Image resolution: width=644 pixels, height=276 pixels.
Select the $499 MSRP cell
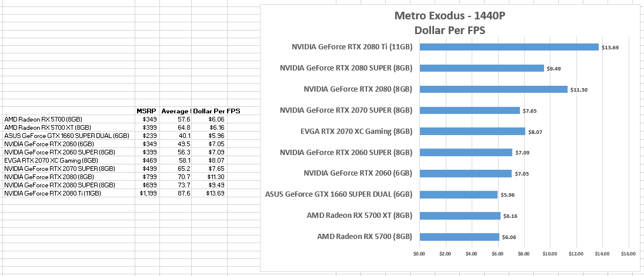(148, 169)
